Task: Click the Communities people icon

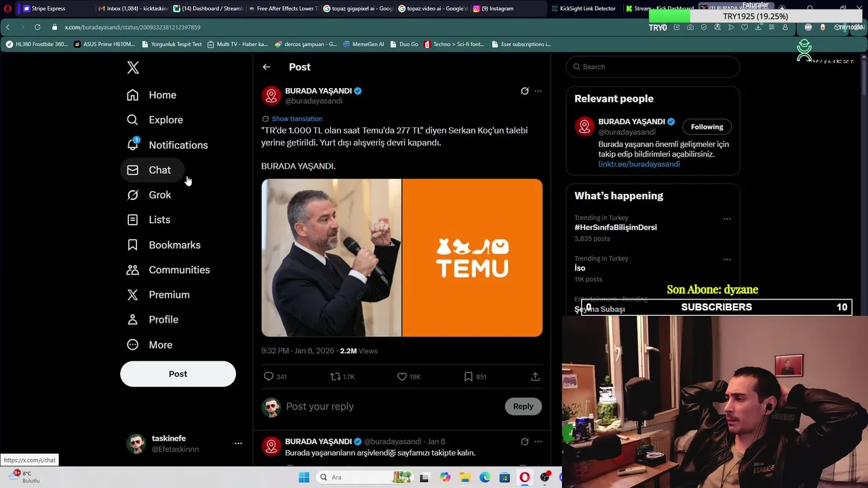Action: pyautogui.click(x=133, y=270)
